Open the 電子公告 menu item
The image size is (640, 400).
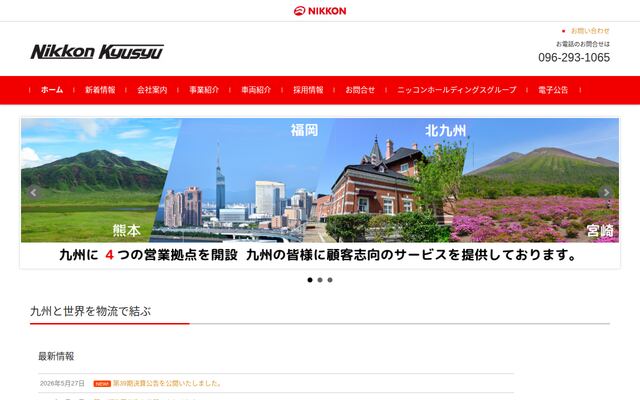(x=553, y=90)
